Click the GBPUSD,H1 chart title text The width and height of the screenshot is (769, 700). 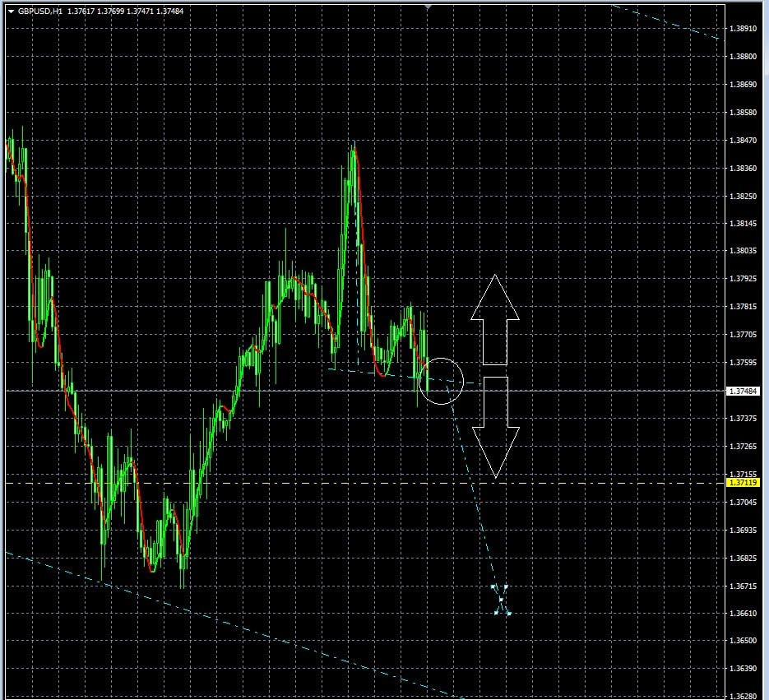(40, 12)
